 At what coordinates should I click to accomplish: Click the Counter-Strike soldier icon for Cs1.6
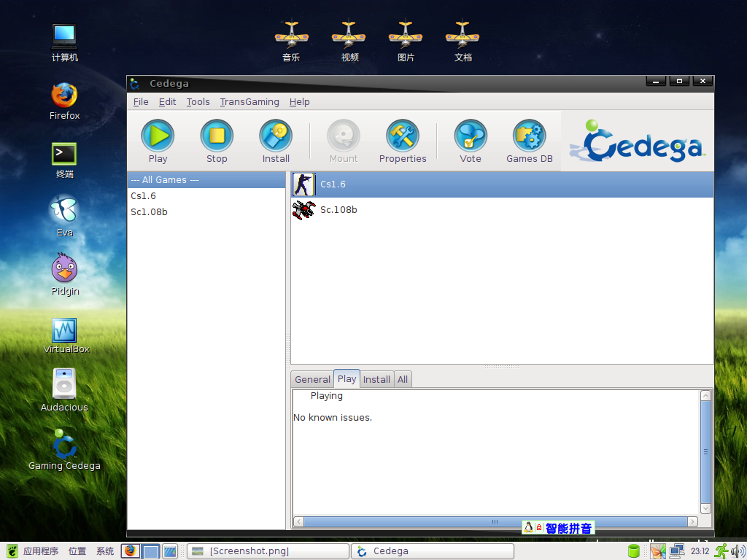(303, 184)
